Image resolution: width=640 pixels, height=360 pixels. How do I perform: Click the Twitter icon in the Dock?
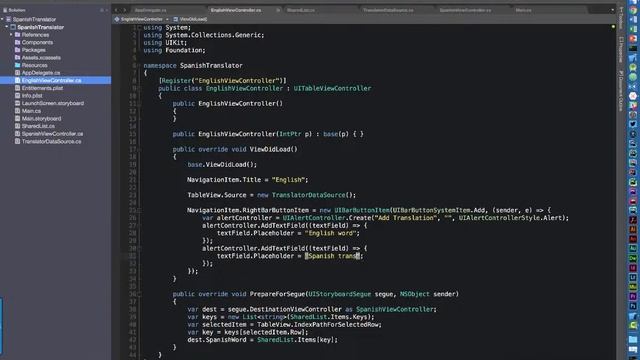click(x=633, y=124)
